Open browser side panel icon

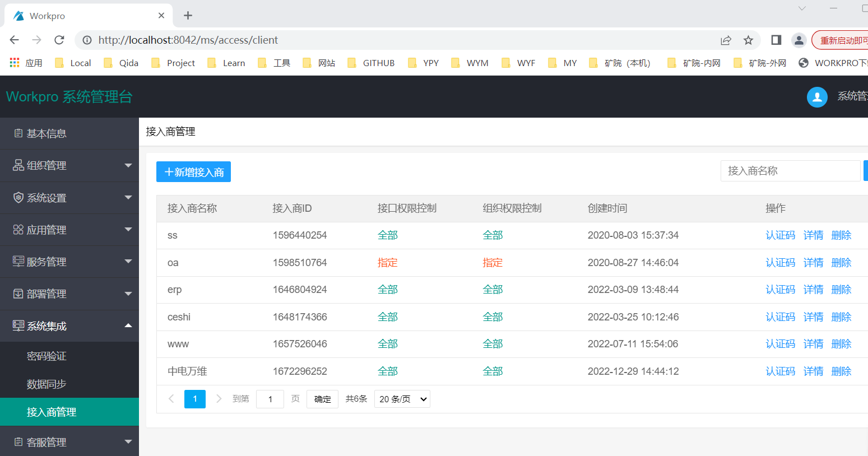pyautogui.click(x=776, y=40)
